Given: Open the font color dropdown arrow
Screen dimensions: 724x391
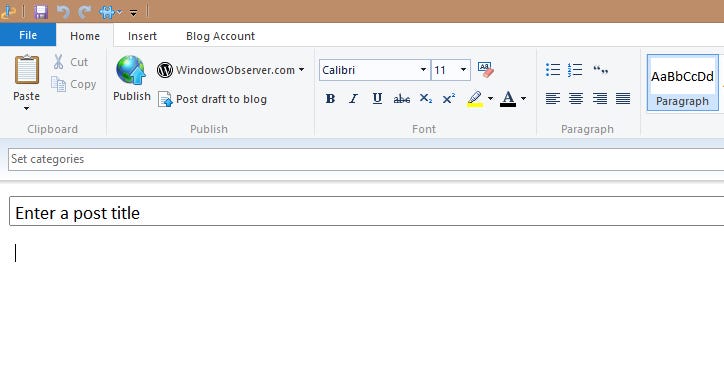Looking at the screenshot, I should click(523, 98).
